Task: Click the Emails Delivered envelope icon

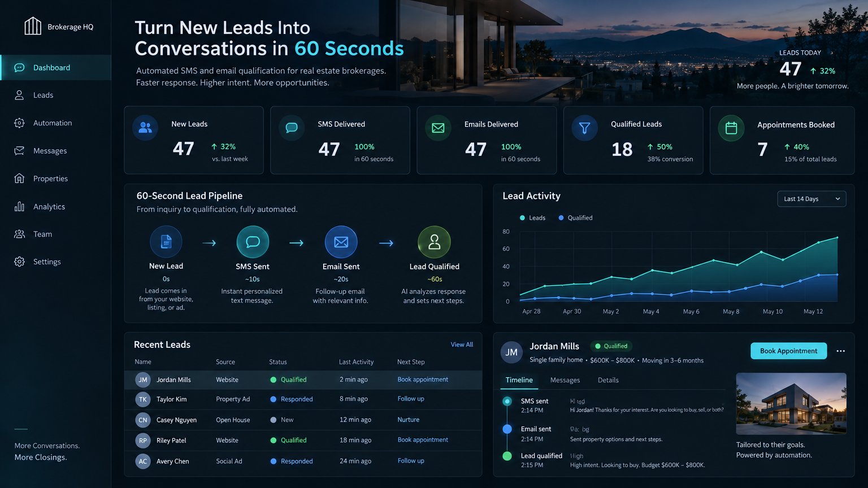Action: pyautogui.click(x=438, y=128)
